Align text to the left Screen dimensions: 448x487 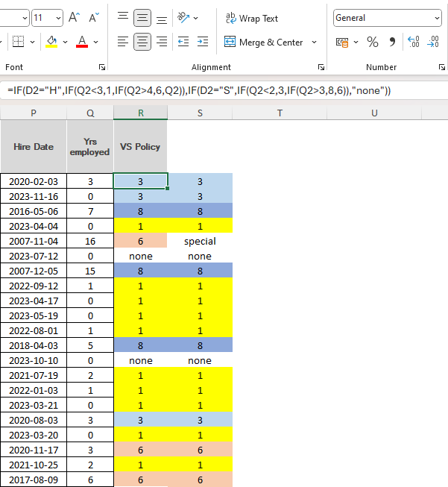point(123,42)
